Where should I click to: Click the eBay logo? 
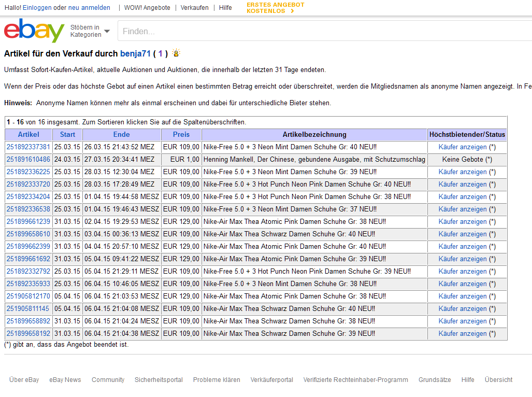[x=34, y=31]
